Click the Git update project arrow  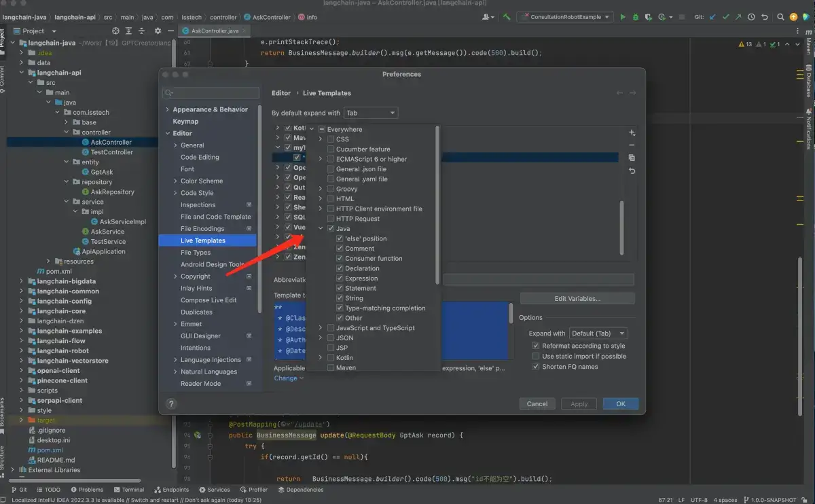click(x=712, y=17)
